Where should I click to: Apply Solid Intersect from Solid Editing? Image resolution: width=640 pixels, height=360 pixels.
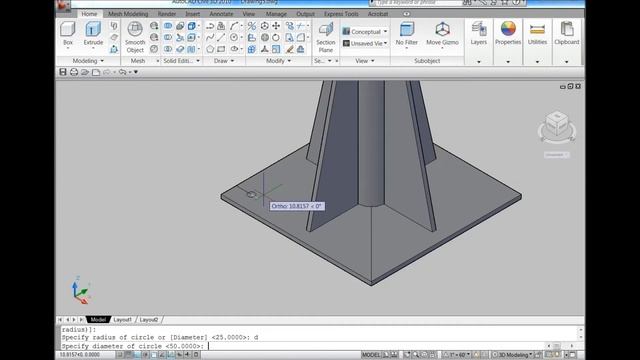tap(168, 49)
